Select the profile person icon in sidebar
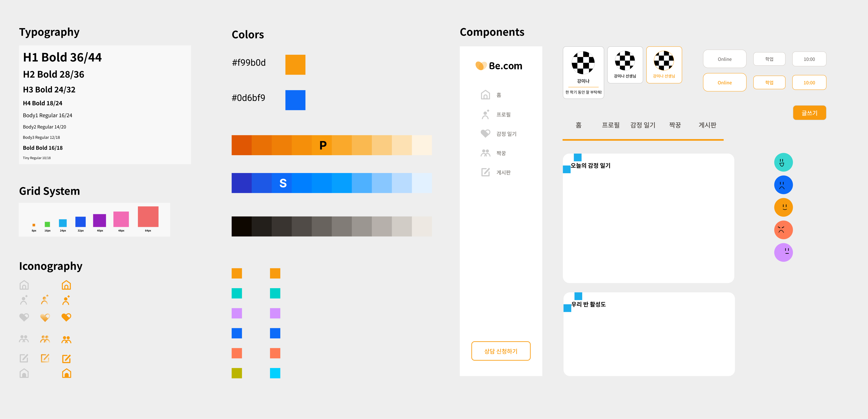The height and width of the screenshot is (419, 868). (485, 115)
